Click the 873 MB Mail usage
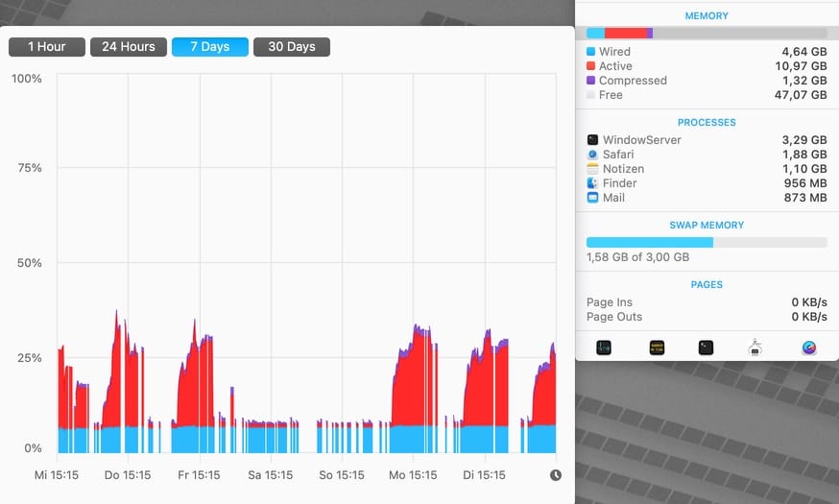The height and width of the screenshot is (504, 839). (805, 198)
